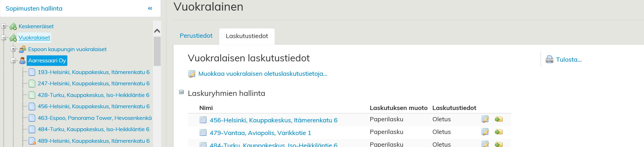
Task: Click the move icon for 479-Vantaa invoice group
Action: click(x=498, y=132)
